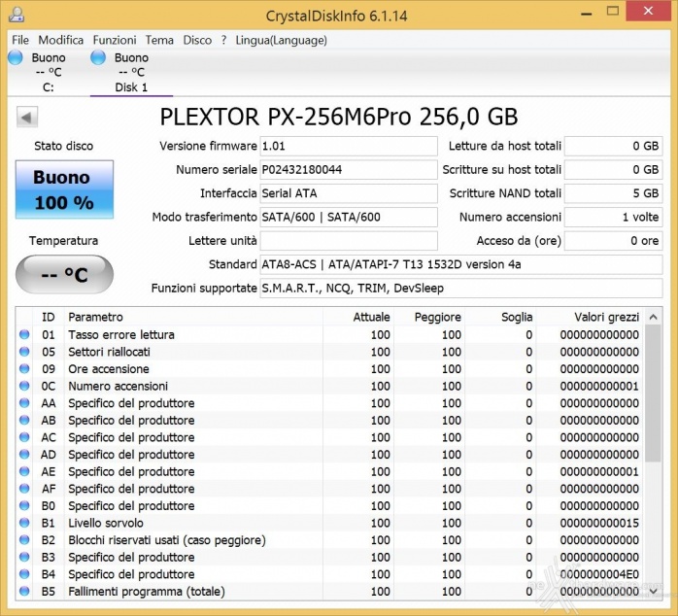Click the Standard field ATA8-ACS
The image size is (678, 616).
pyautogui.click(x=461, y=264)
